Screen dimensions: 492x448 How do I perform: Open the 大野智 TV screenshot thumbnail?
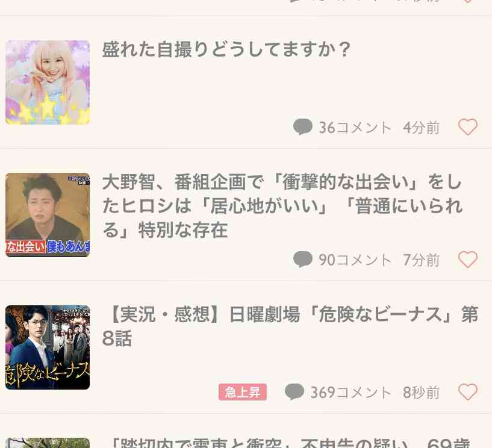[48, 215]
